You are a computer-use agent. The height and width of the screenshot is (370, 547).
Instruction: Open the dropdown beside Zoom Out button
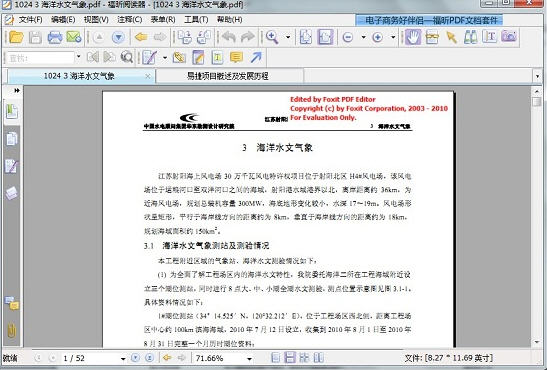[x=364, y=37]
